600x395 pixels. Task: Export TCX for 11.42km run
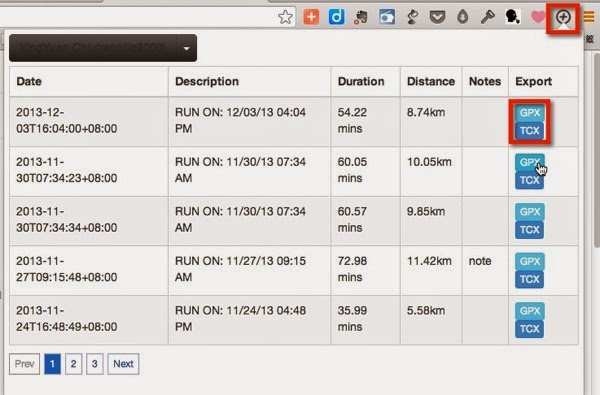(x=530, y=279)
